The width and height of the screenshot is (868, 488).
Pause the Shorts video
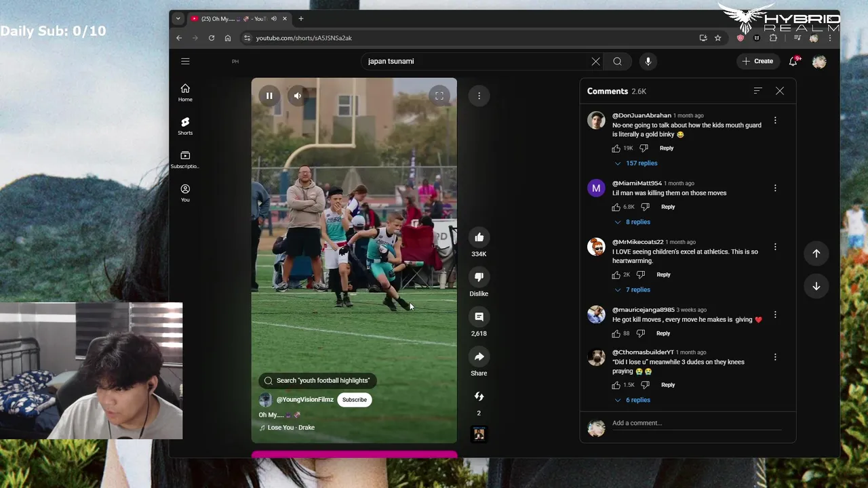[269, 96]
